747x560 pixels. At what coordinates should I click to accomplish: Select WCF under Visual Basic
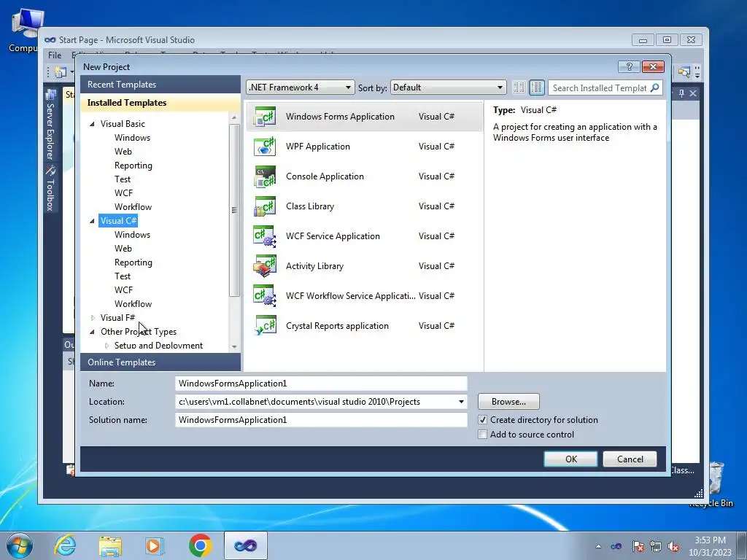tap(123, 192)
